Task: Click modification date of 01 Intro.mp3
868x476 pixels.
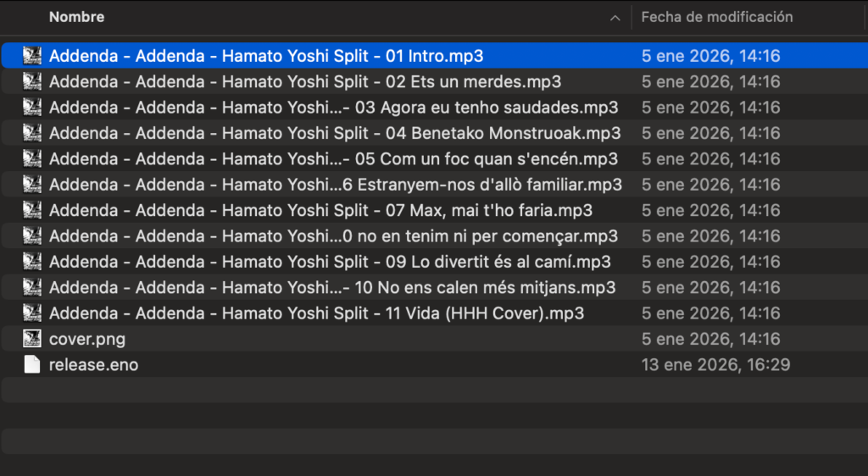Action: [x=710, y=56]
